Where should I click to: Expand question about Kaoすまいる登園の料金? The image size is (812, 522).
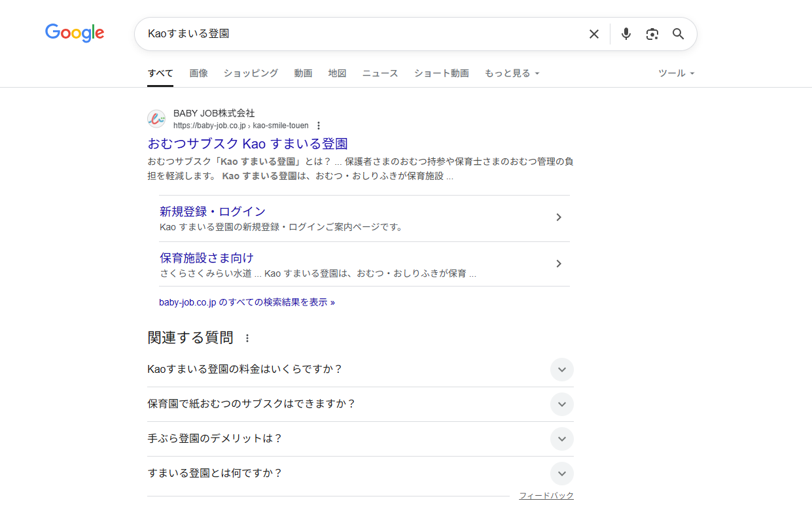561,370
